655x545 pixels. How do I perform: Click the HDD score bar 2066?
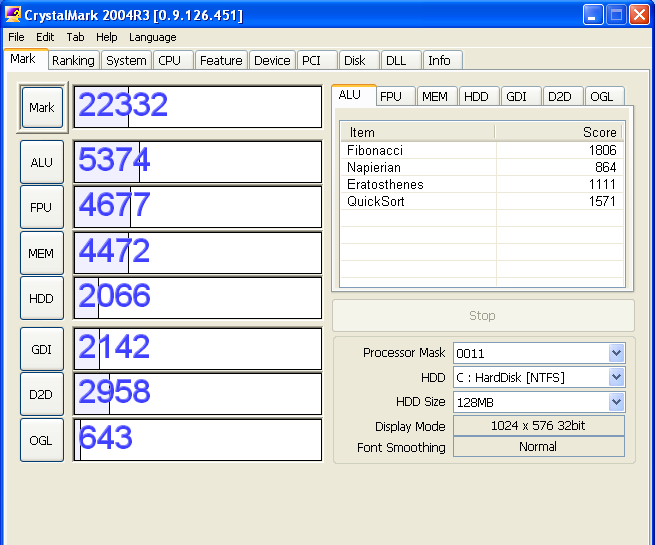[198, 298]
